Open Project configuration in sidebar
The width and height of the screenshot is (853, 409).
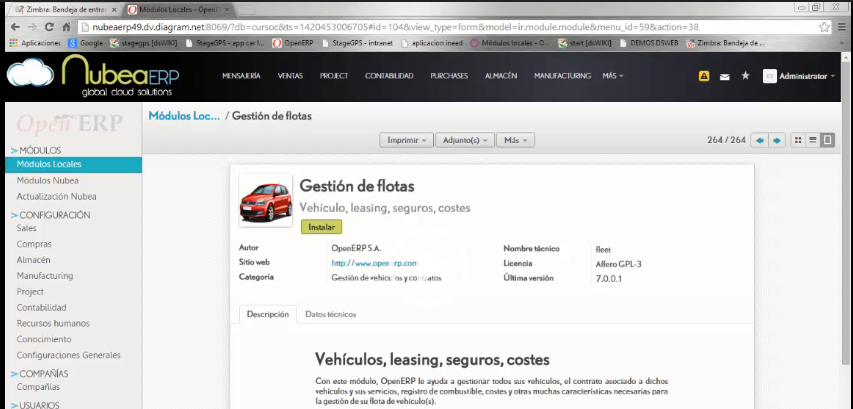(30, 292)
